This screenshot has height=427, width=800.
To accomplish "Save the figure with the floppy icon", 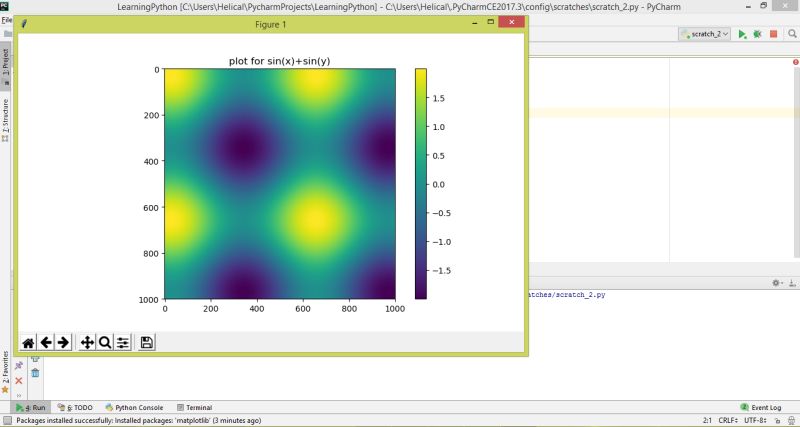I will tap(146, 342).
